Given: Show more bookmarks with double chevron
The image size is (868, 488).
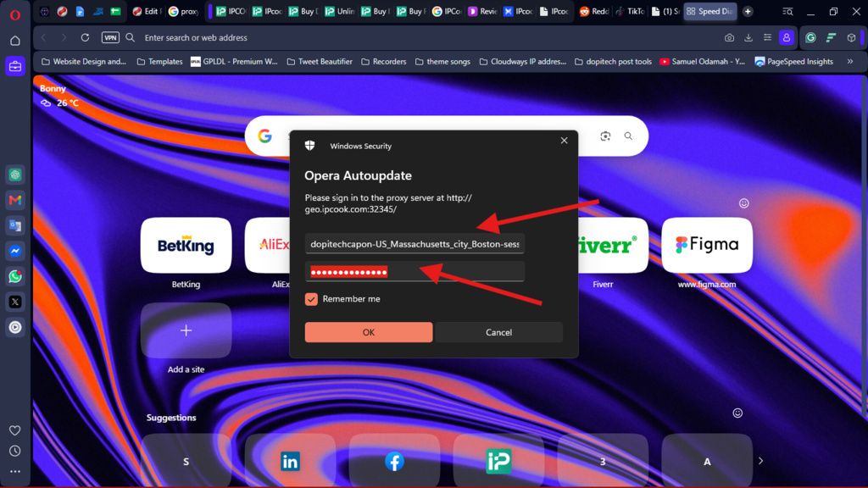Looking at the screenshot, I should [850, 61].
